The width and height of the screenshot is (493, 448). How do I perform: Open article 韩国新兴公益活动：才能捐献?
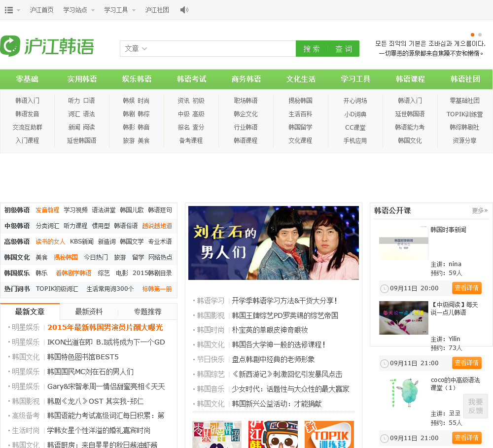point(277,404)
